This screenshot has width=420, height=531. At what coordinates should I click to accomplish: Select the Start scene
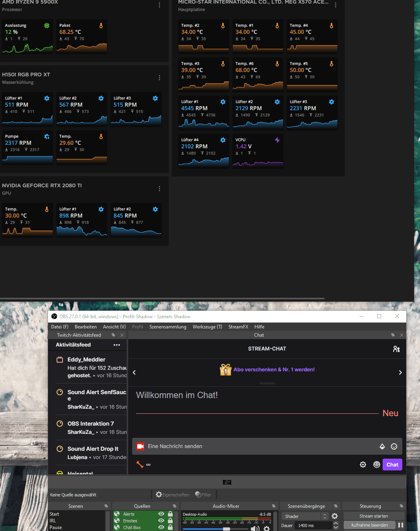point(54,514)
